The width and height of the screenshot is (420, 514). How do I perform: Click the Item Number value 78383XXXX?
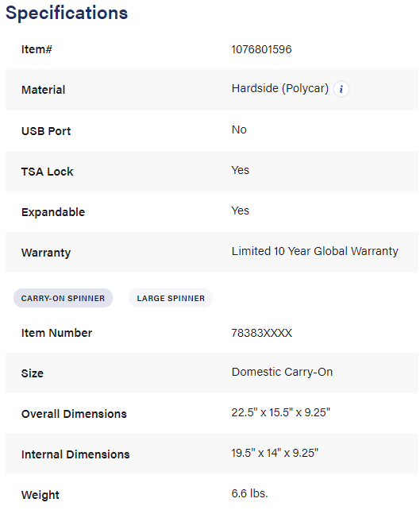(261, 333)
